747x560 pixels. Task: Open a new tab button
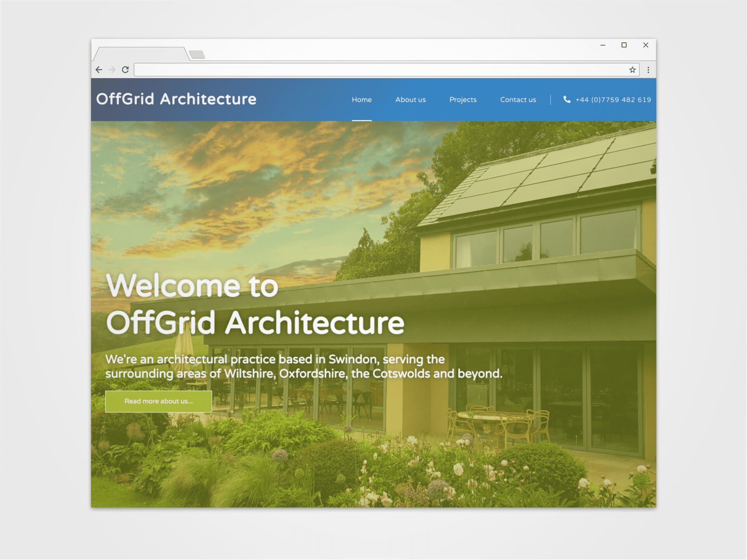coord(197,54)
